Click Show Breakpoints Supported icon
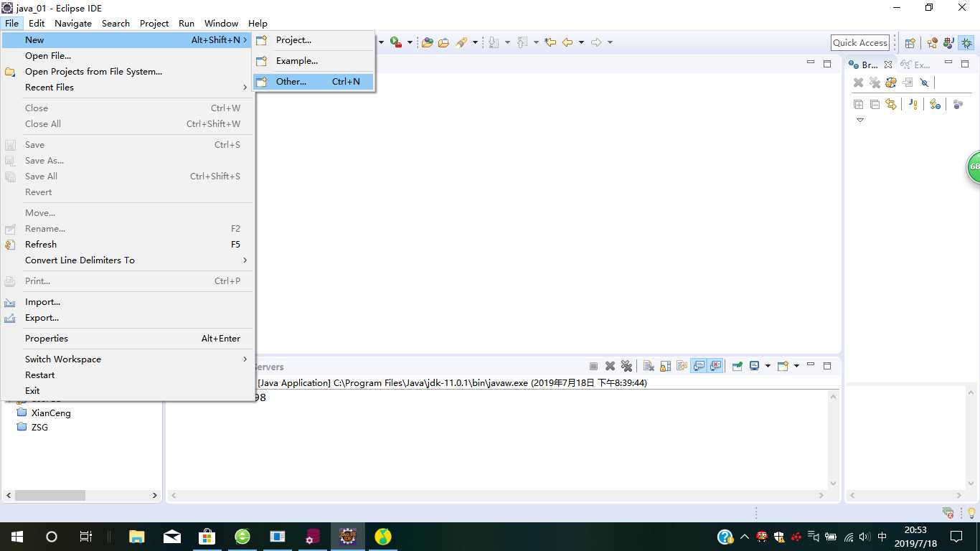Image resolution: width=980 pixels, height=551 pixels. (891, 83)
